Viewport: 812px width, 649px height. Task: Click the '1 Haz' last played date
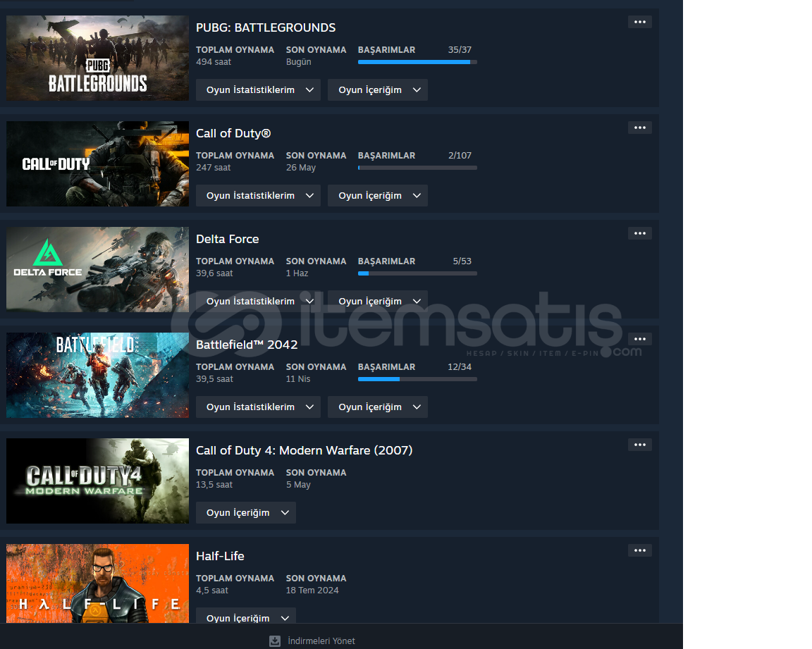297,273
